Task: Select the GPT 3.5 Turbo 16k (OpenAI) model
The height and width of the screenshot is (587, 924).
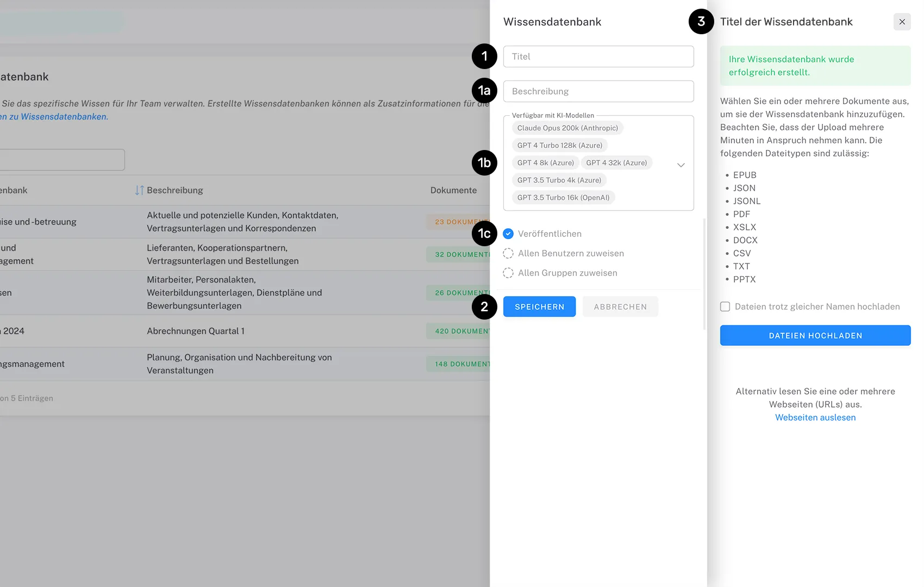Action: click(x=563, y=197)
